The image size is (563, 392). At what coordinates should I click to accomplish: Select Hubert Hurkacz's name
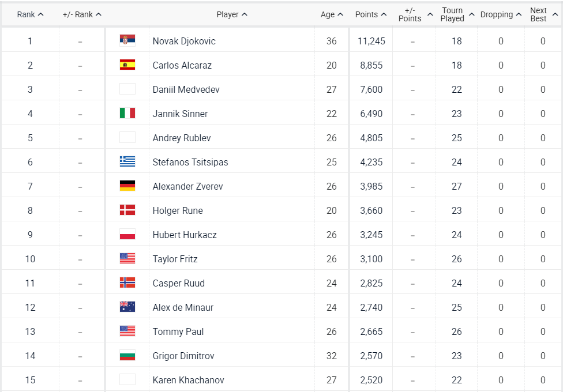[185, 235]
